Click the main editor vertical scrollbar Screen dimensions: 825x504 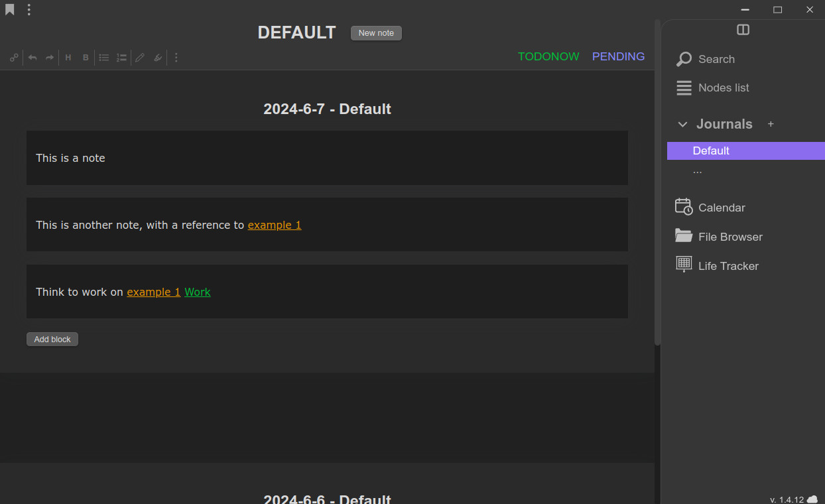tap(657, 182)
